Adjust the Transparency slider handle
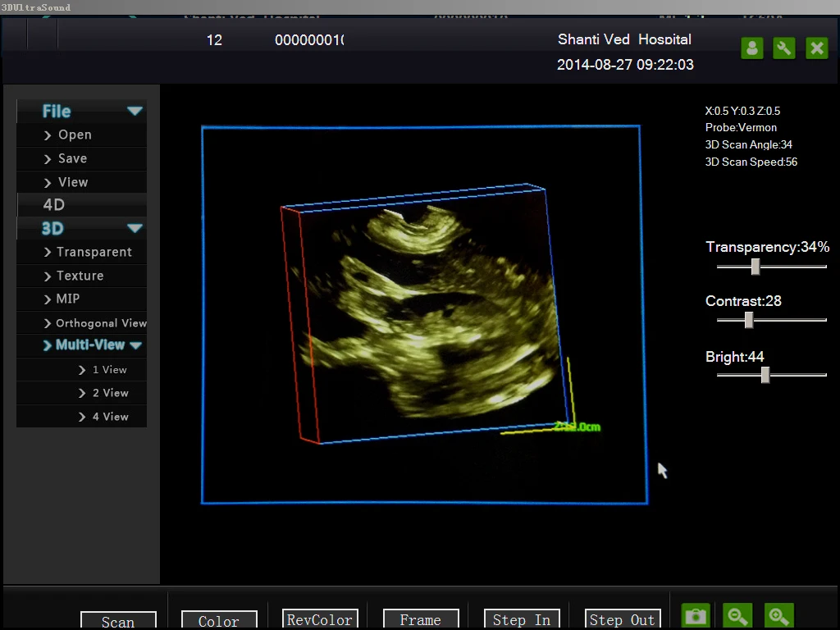The height and width of the screenshot is (630, 840). pyautogui.click(x=756, y=267)
